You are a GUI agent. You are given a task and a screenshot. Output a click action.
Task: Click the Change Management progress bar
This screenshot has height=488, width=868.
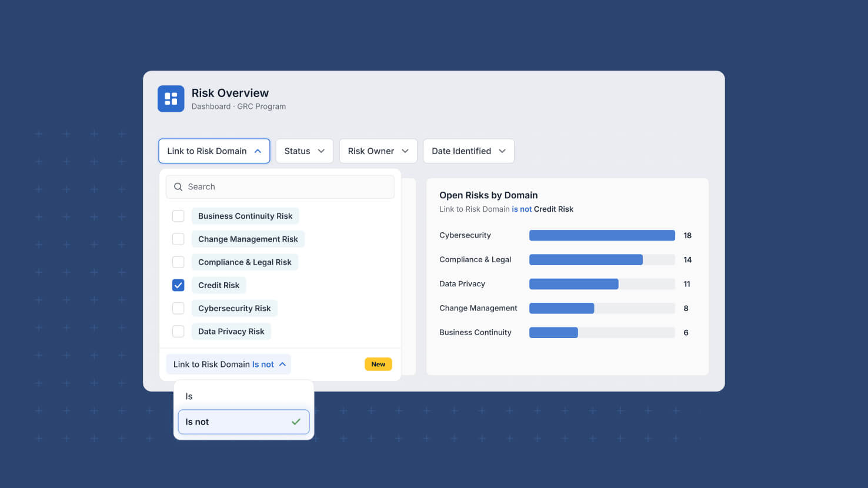point(602,308)
